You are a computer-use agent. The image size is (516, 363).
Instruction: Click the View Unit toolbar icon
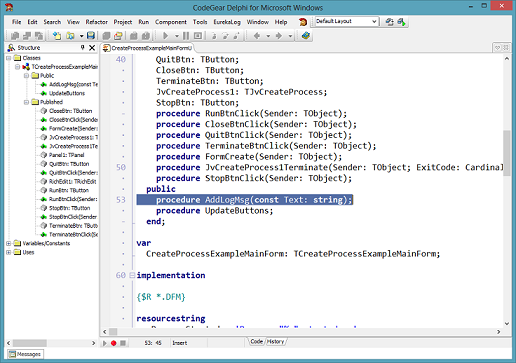click(x=15, y=35)
